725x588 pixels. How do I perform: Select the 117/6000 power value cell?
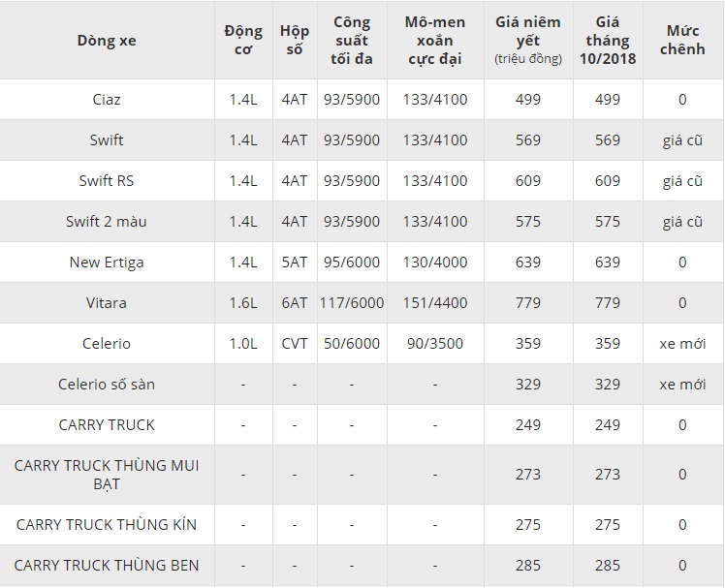point(352,303)
